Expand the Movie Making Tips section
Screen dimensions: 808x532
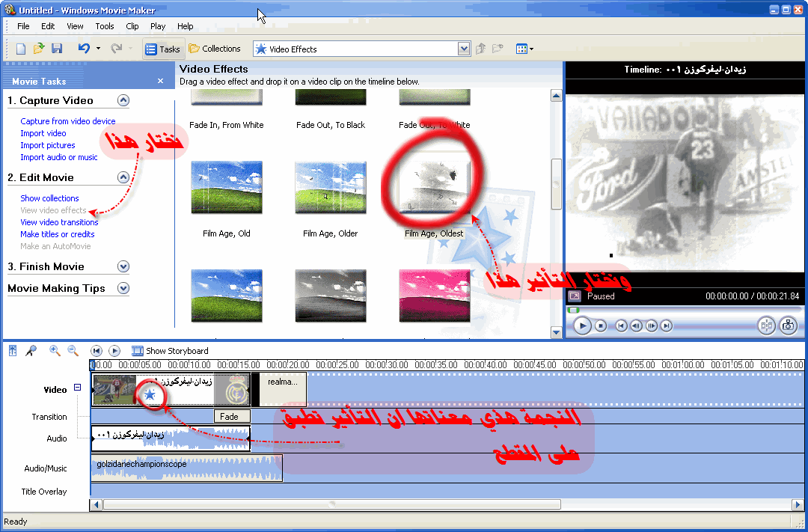click(123, 288)
